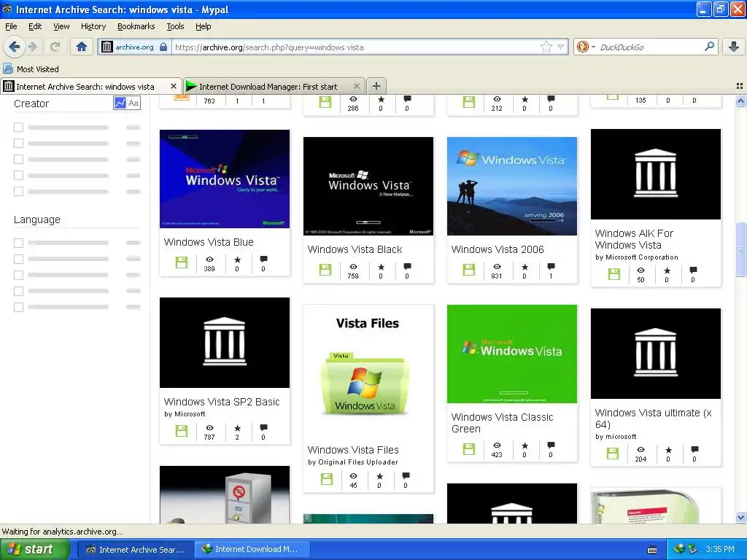Viewport: 747px width, 560px height.
Task: Click the page scrollbar up arrow
Action: 740,101
